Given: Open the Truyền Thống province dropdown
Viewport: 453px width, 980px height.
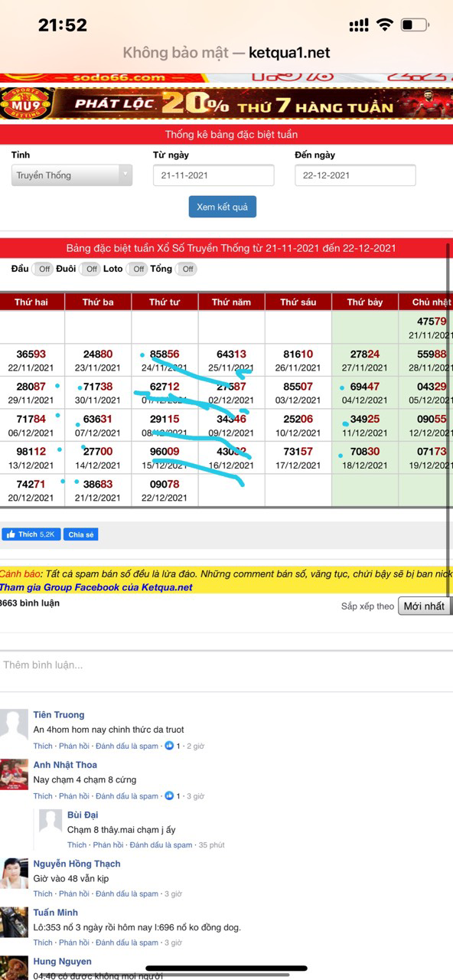Looking at the screenshot, I should 72,175.
